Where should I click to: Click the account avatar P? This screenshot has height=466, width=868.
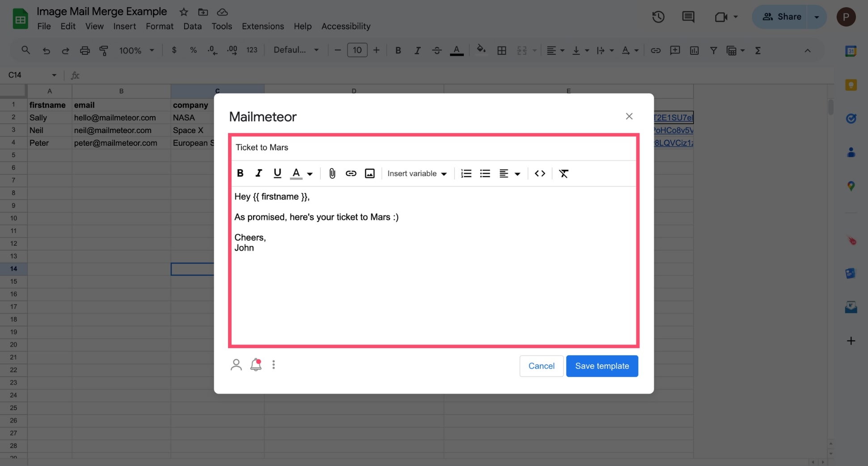(846, 17)
